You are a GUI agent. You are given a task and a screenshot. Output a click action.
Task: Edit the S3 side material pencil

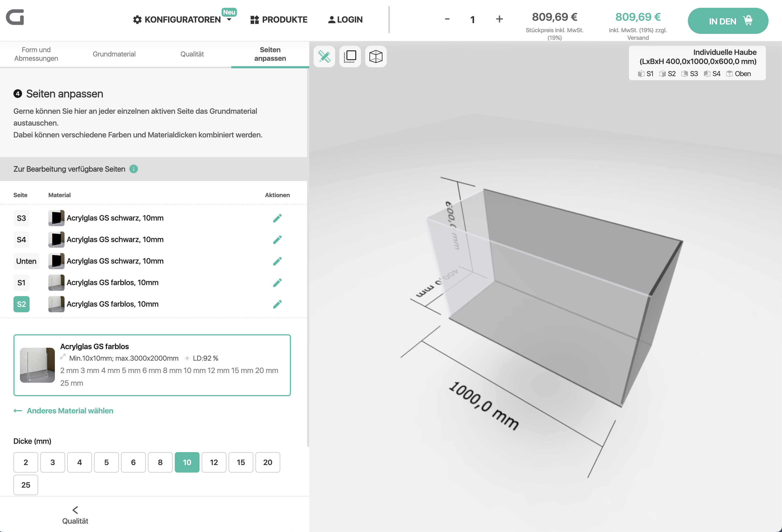[277, 218]
